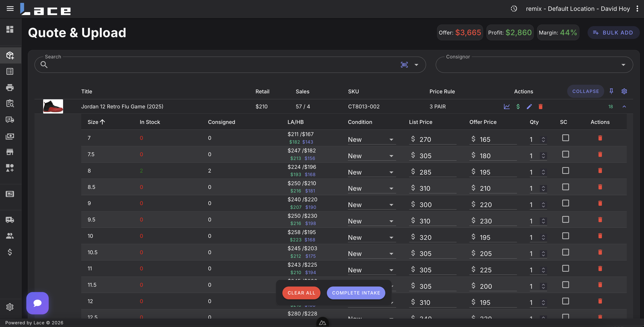The image size is (644, 327).
Task: Open Condition dropdown for size 10
Action: pos(372,237)
